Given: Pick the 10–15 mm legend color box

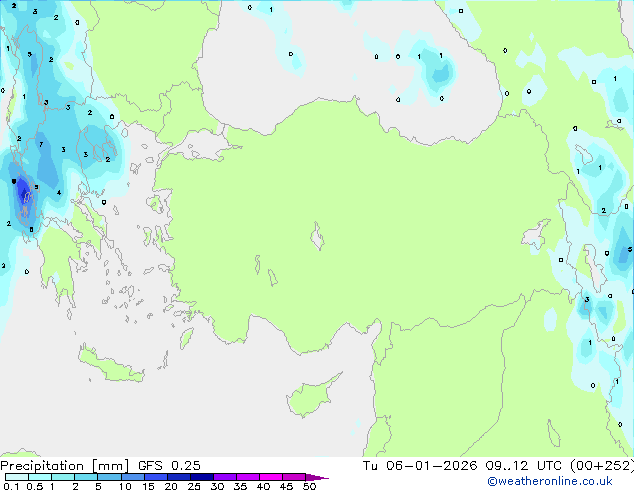Looking at the screenshot, I should click(x=133, y=477).
